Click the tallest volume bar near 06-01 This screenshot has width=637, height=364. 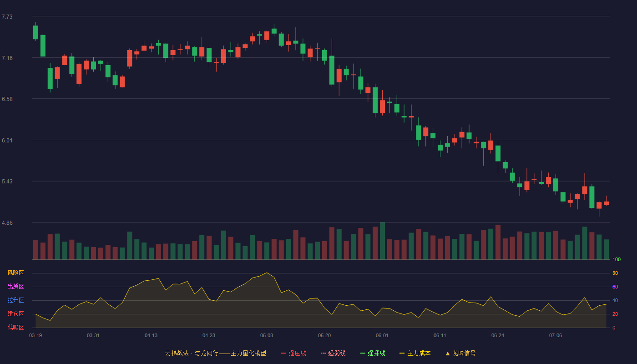pyautogui.click(x=382, y=241)
